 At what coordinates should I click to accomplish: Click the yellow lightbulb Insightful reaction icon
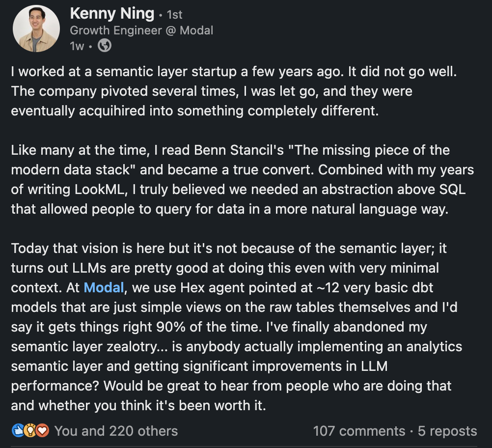coord(30,431)
